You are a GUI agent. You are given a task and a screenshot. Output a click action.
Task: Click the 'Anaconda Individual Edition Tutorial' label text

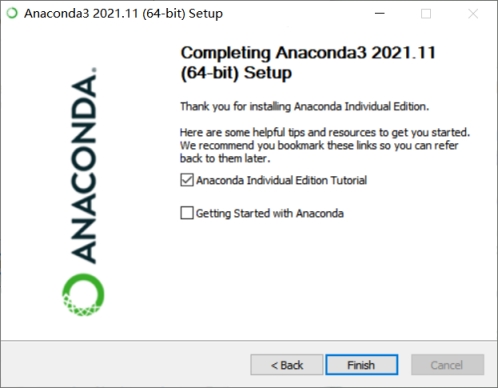pyautogui.click(x=281, y=180)
